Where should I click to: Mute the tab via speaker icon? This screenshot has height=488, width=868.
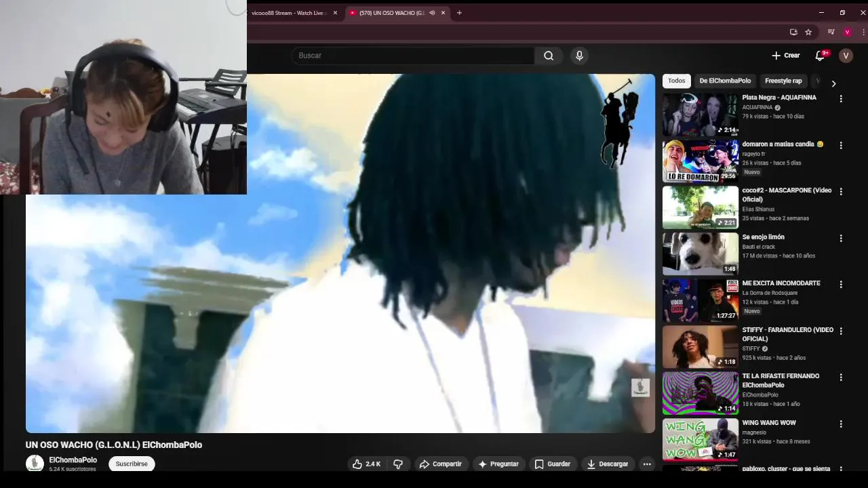(x=432, y=13)
